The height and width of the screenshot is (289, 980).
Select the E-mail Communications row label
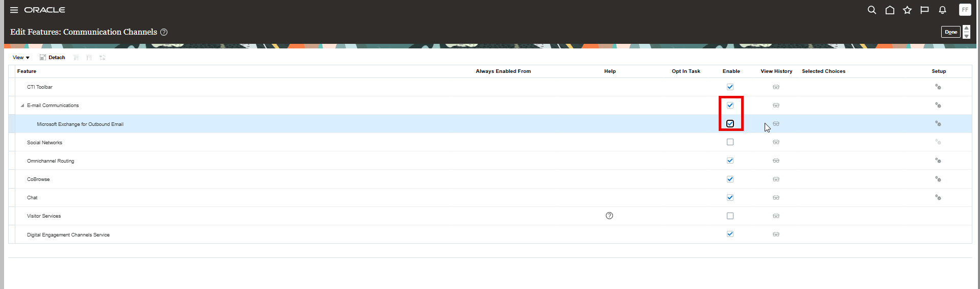(53, 106)
